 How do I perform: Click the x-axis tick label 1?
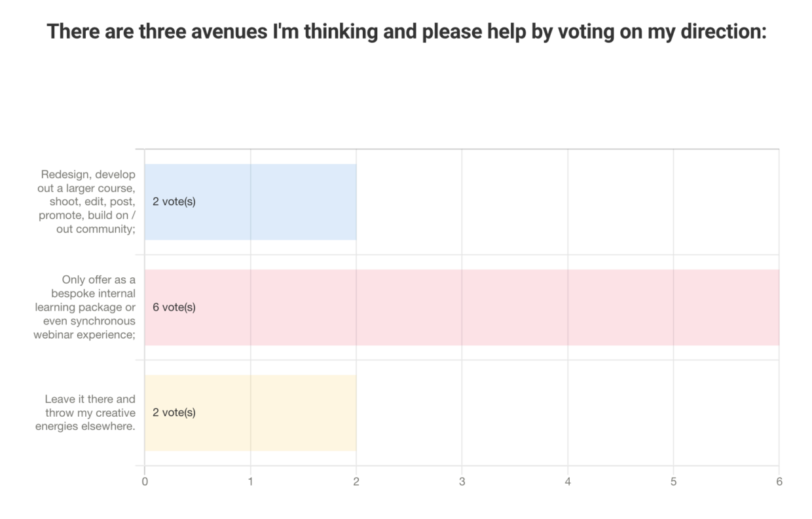(x=250, y=481)
